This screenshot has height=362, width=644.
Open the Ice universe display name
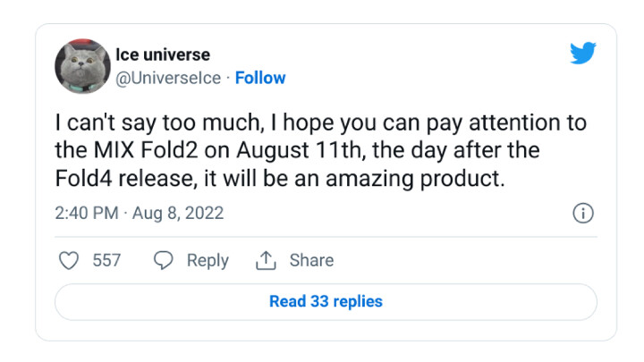pos(163,55)
